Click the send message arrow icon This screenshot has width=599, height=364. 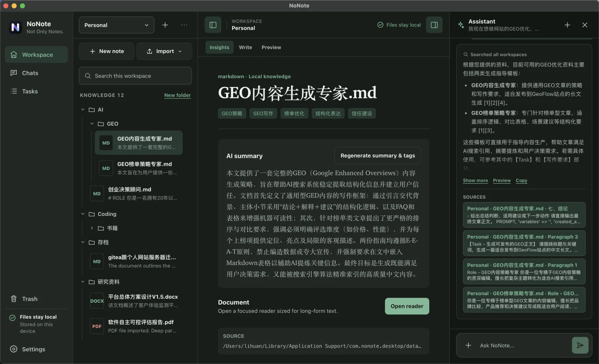tap(580, 345)
